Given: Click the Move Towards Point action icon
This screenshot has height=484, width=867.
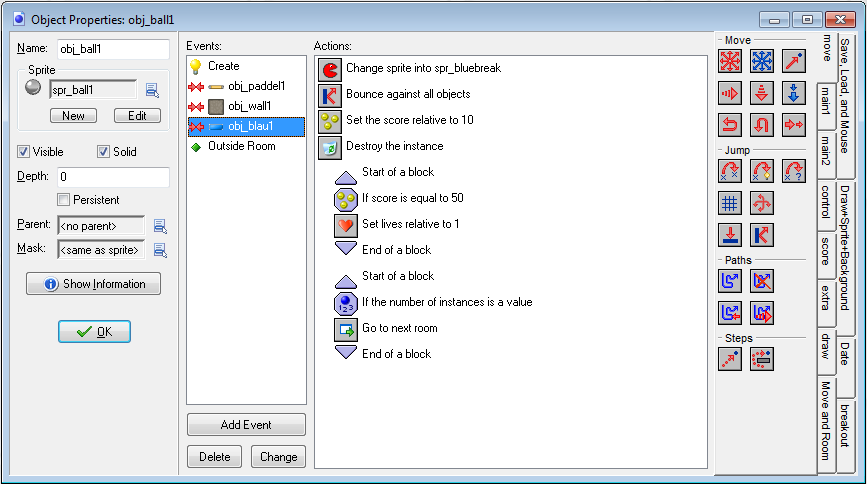Looking at the screenshot, I should pos(793,61).
